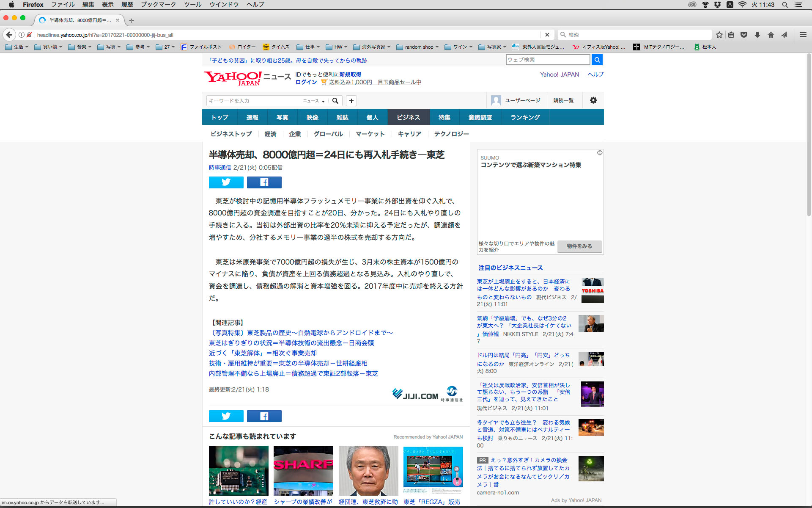Click the top Twitter share button
The width and height of the screenshot is (812, 508).
226,182
